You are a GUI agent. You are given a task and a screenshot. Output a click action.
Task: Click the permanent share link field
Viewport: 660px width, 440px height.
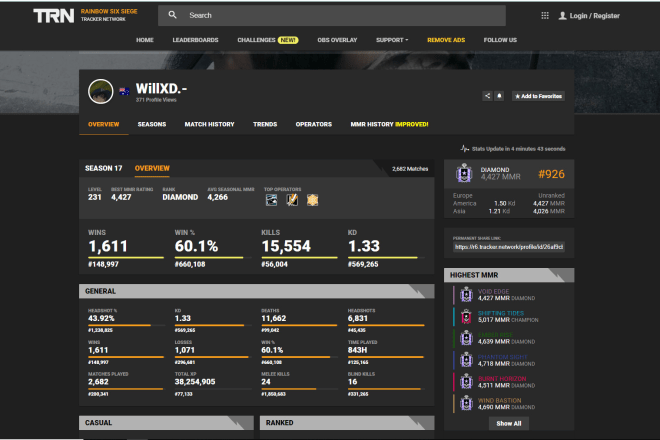coord(509,247)
